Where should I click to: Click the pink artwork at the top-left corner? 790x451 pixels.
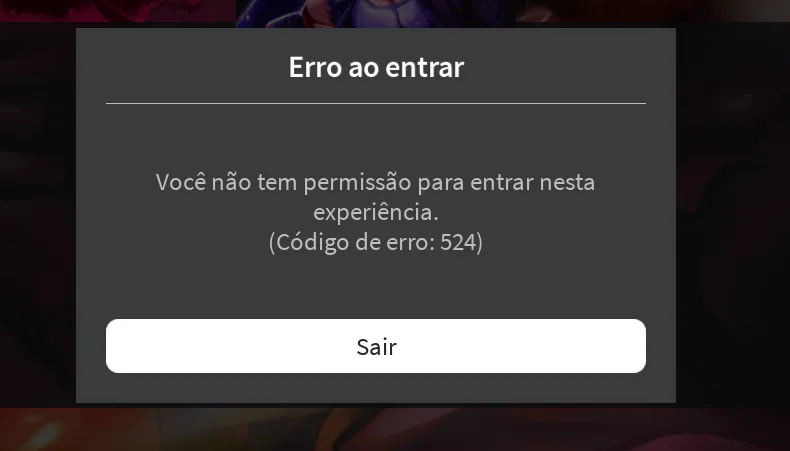click(x=116, y=10)
